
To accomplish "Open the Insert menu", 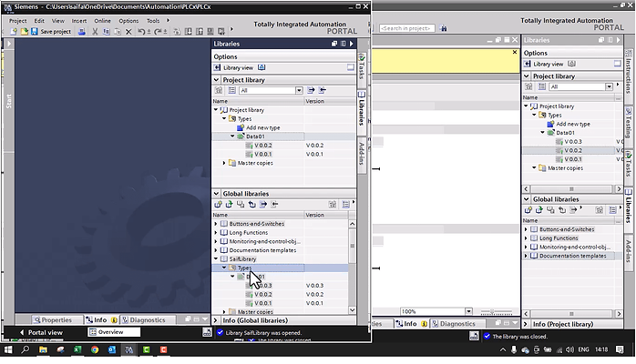I will point(79,21).
